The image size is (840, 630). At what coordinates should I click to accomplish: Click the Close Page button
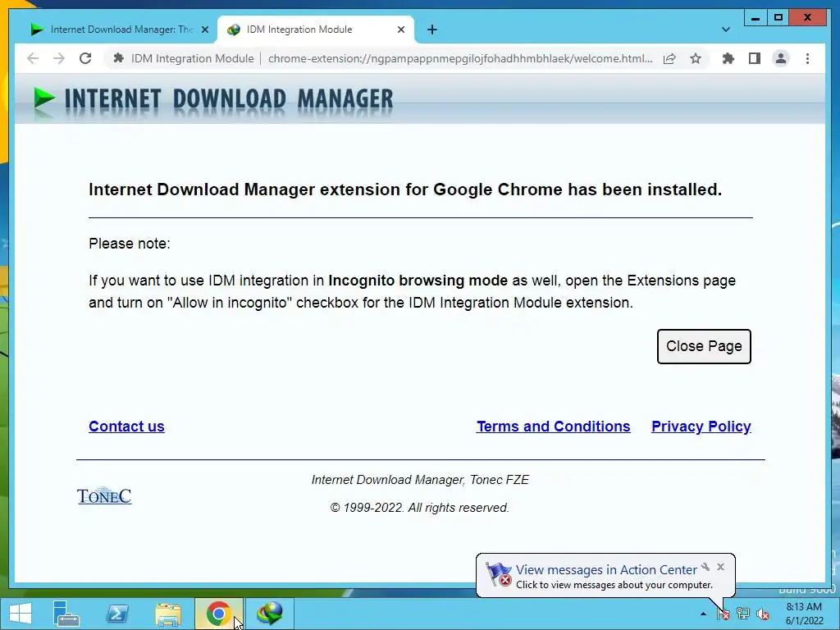(704, 347)
